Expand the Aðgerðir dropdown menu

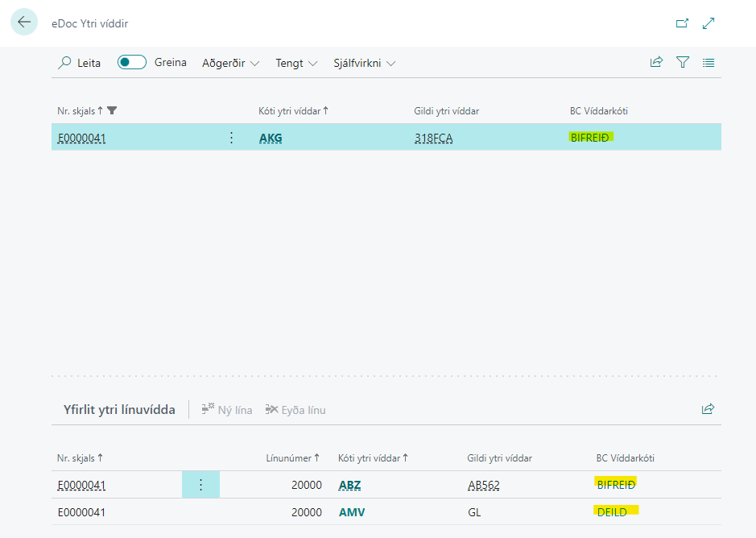(230, 63)
